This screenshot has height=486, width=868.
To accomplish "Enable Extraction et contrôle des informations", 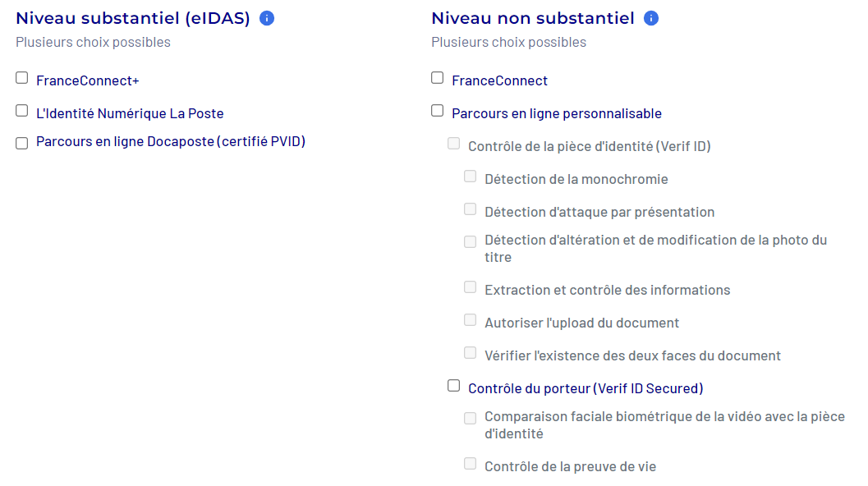I will [471, 287].
